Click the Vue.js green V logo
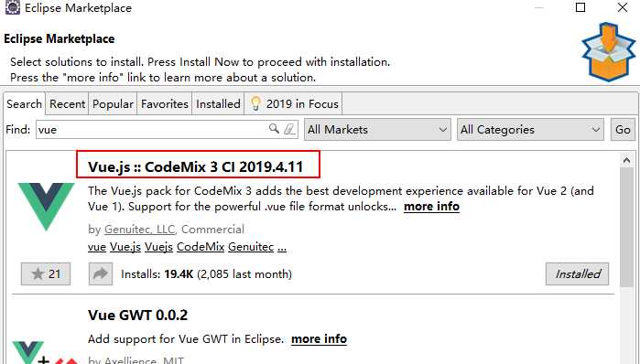The width and height of the screenshot is (640, 364). [x=46, y=207]
